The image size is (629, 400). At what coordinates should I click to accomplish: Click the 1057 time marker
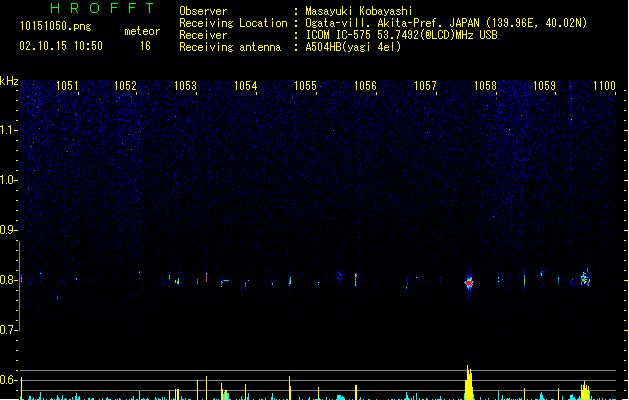(x=425, y=86)
